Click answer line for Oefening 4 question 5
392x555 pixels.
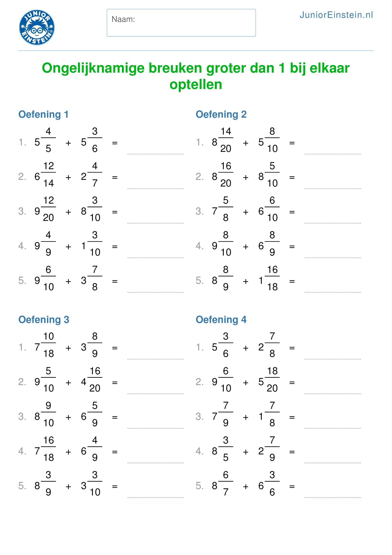pos(332,498)
